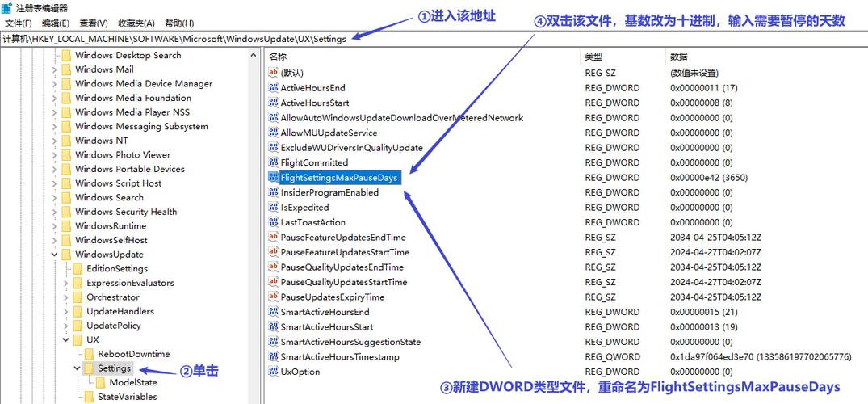The width and height of the screenshot is (868, 404).
Task: Expand the ExpressionEvaluators tree node
Action: point(66,283)
